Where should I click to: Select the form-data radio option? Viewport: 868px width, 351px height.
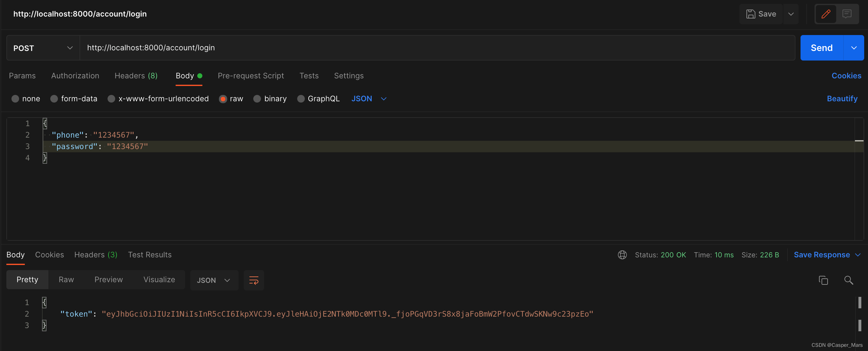tap(54, 99)
